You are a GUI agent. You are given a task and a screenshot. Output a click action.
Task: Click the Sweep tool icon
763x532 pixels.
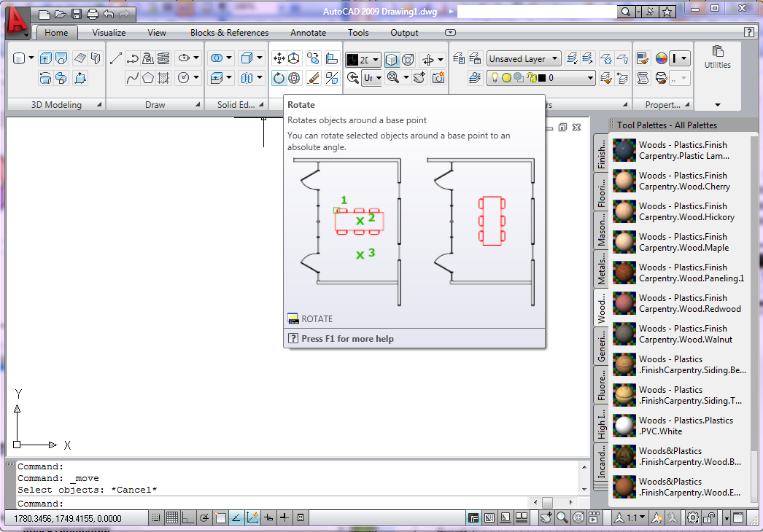coord(61,78)
